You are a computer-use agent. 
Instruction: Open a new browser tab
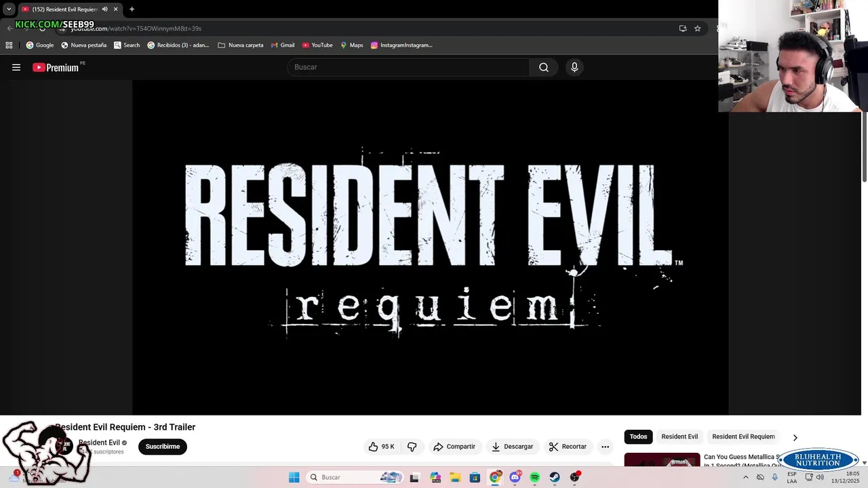[132, 9]
